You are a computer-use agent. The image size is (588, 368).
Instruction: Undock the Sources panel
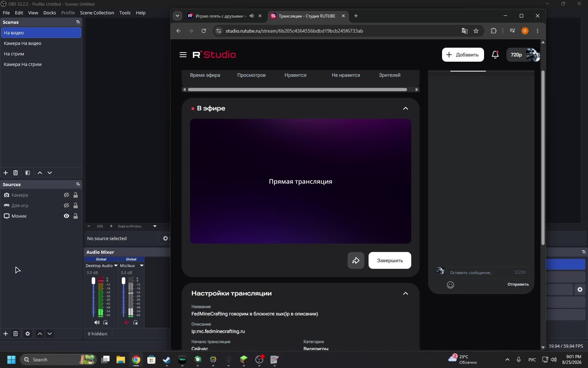(x=78, y=184)
